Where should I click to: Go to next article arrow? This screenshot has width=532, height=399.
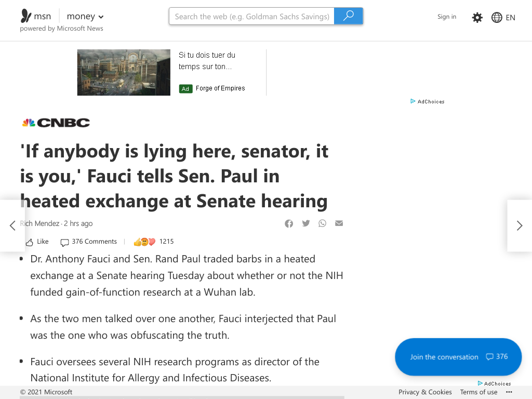click(520, 225)
